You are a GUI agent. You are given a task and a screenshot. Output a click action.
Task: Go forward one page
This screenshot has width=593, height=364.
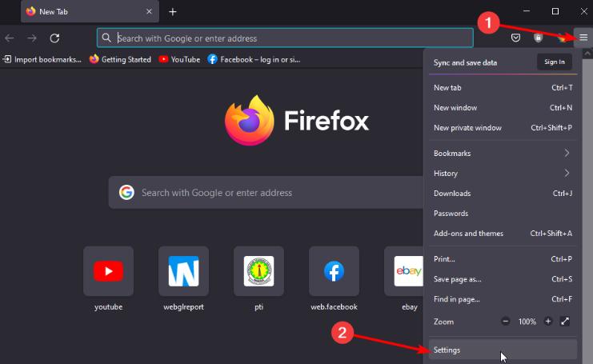coord(32,38)
